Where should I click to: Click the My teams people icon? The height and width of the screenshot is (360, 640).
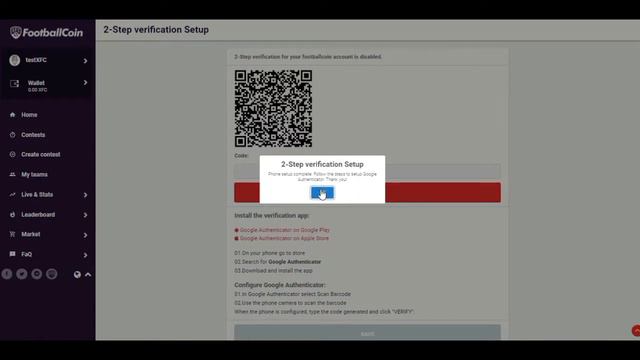click(13, 174)
